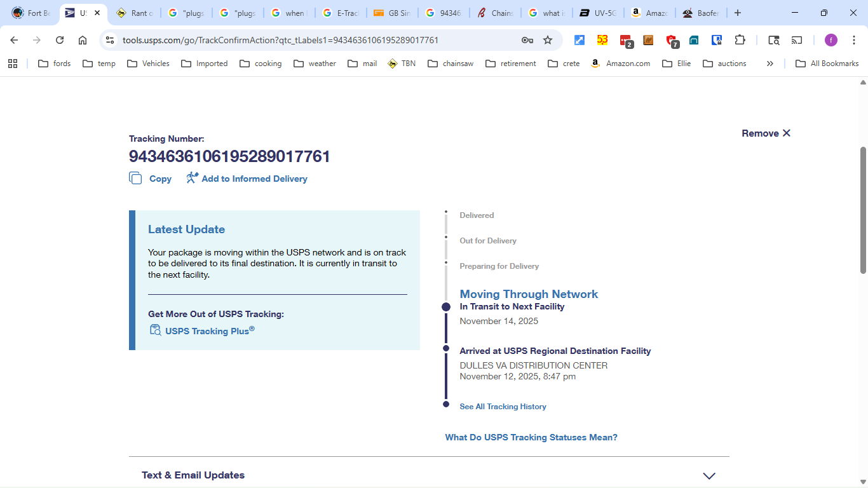The width and height of the screenshot is (868, 488).
Task: Remove this tracking number
Action: [x=766, y=133]
